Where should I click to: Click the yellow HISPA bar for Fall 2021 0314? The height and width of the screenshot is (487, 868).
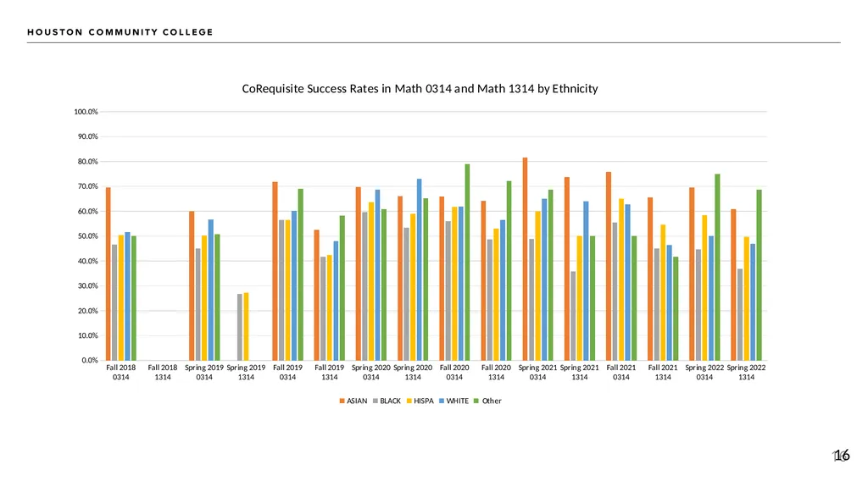621,279
